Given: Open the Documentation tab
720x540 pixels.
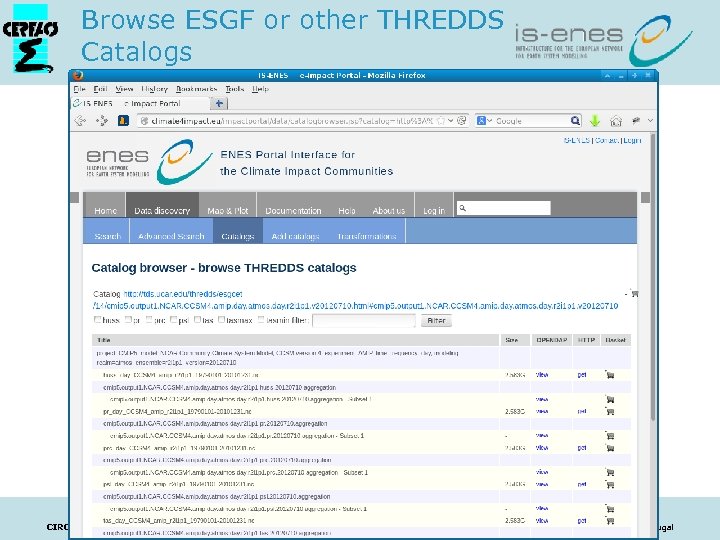Looking at the screenshot, I should (x=293, y=205).
